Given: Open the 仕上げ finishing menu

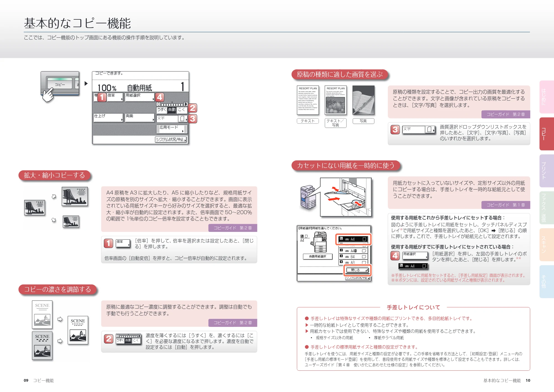Looking at the screenshot, I should click(108, 118).
